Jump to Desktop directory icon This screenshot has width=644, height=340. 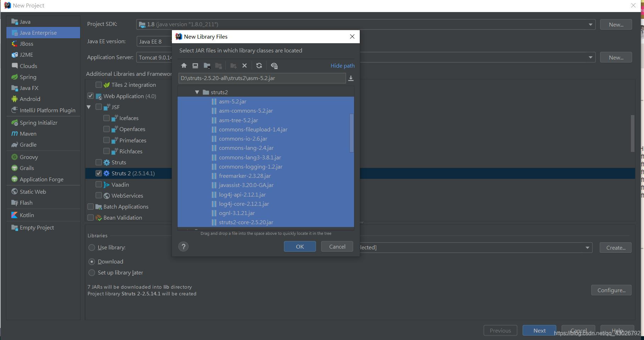point(195,66)
